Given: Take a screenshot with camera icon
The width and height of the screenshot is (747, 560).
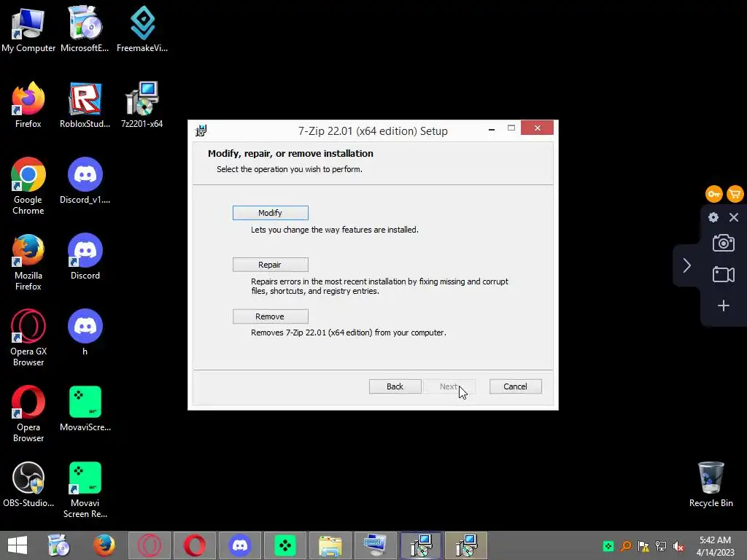Looking at the screenshot, I should click(723, 243).
